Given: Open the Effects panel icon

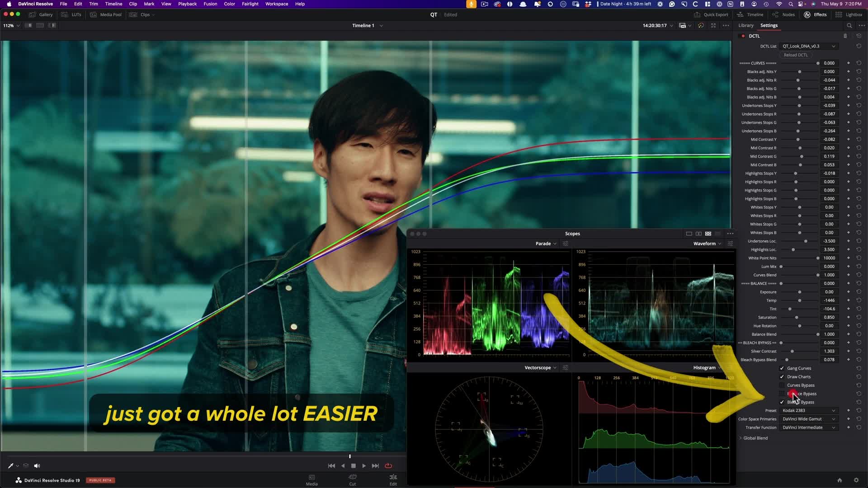Looking at the screenshot, I should 815,14.
